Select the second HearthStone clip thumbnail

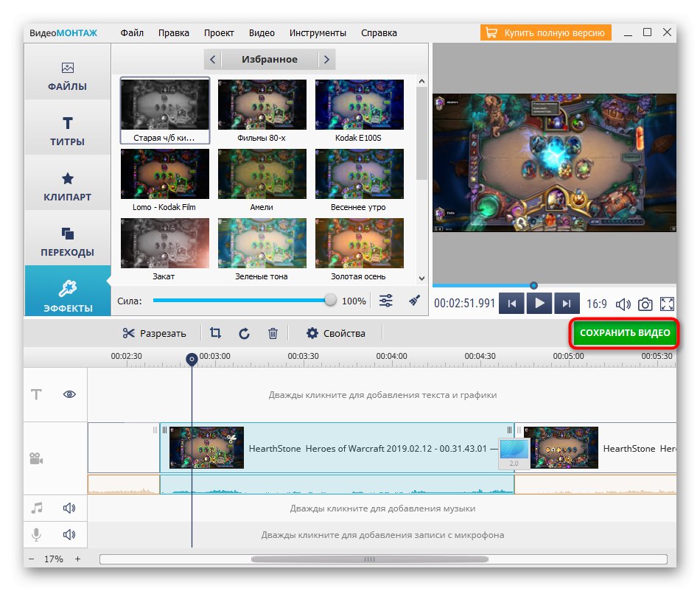tap(561, 448)
